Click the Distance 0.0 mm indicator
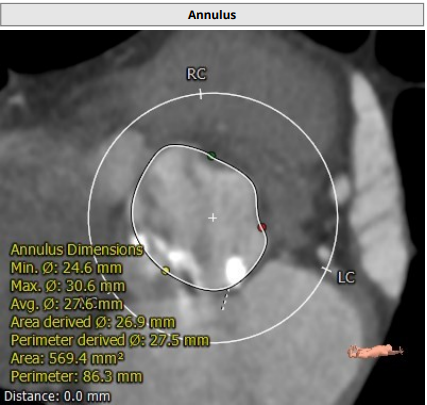Image resolution: width=427 pixels, height=405 pixels. click(x=57, y=396)
